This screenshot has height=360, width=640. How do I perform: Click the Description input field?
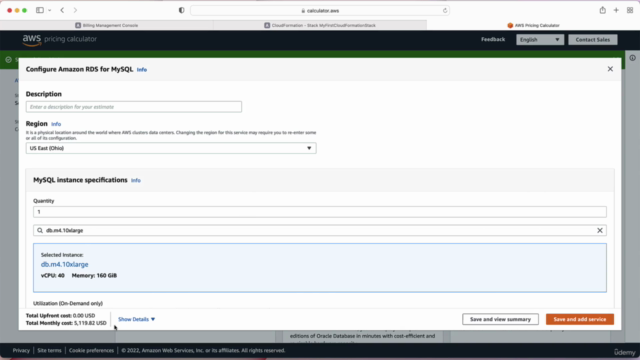[134, 107]
